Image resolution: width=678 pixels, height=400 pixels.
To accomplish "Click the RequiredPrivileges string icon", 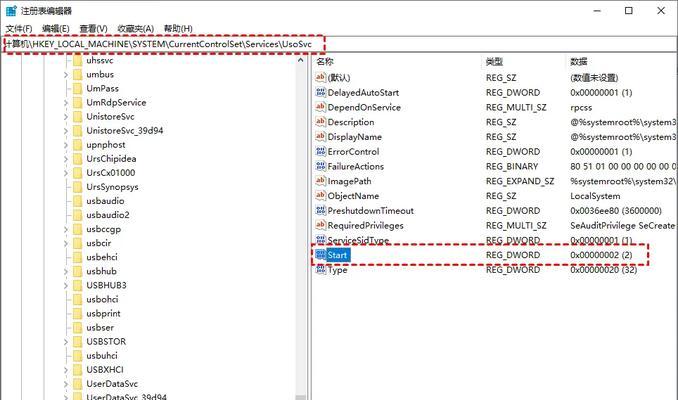I will tap(320, 225).
